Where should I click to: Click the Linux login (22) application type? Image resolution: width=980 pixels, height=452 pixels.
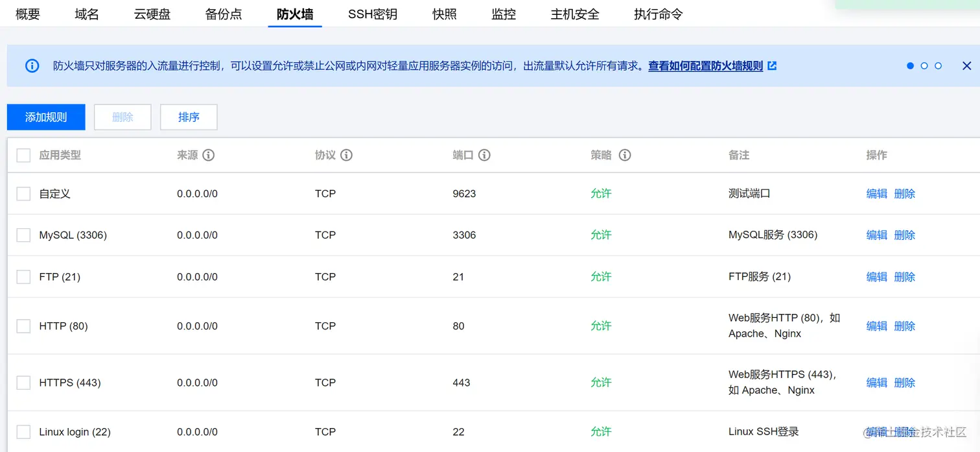coord(75,432)
